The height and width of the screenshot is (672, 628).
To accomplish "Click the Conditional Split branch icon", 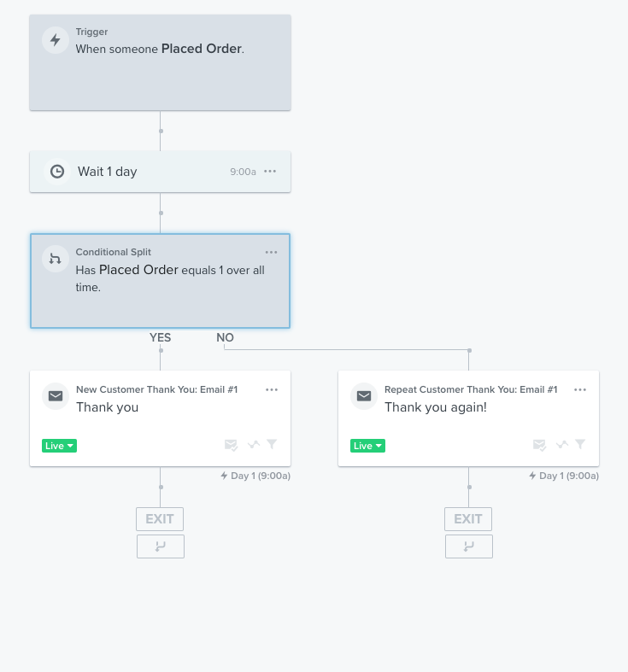I will coord(56,259).
